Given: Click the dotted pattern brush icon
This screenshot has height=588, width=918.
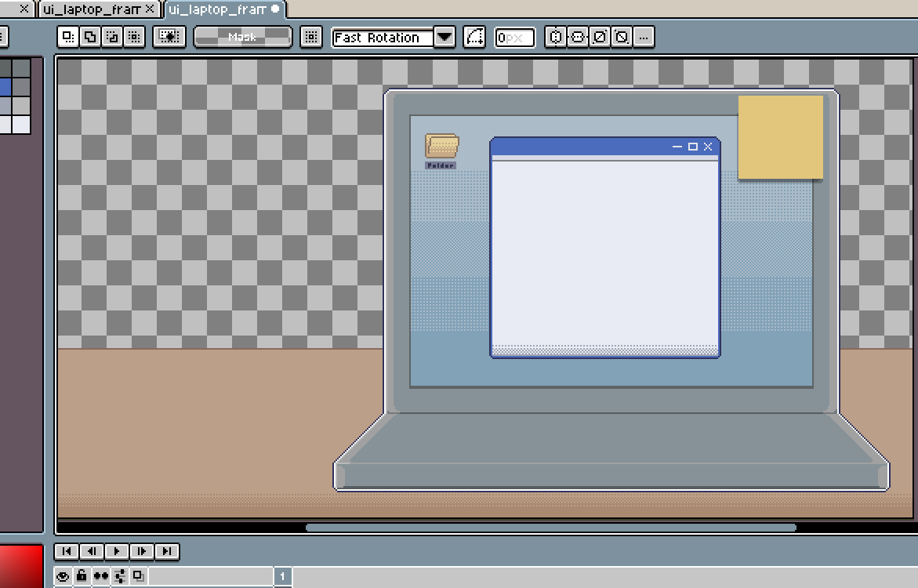Looking at the screenshot, I should 169,37.
